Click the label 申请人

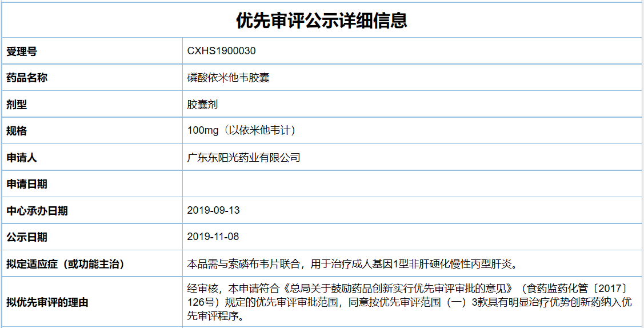(22, 157)
